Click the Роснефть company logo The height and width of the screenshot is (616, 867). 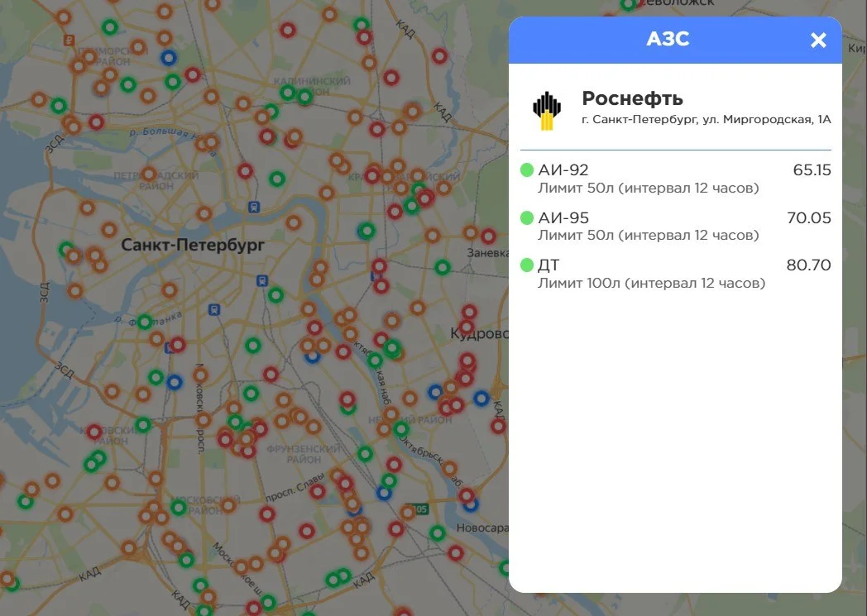(547, 111)
